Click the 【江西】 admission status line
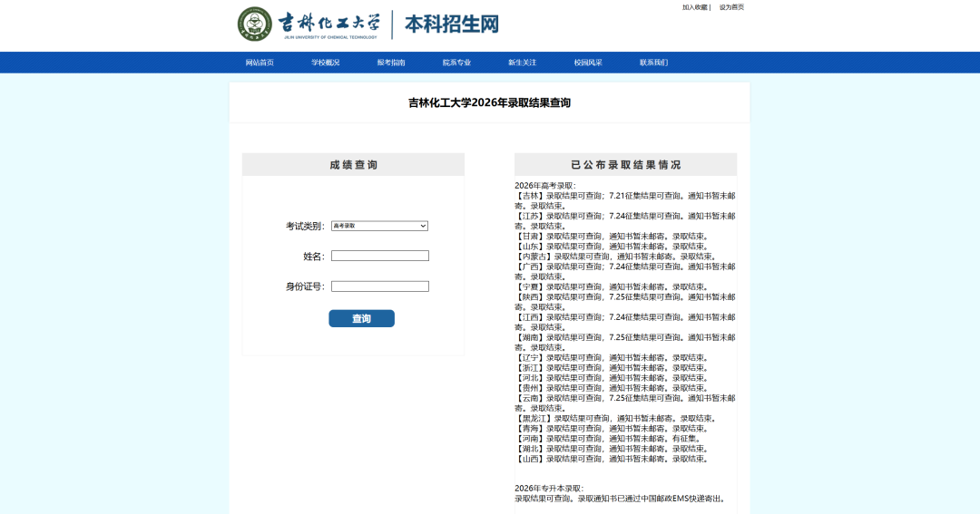The width and height of the screenshot is (980, 514). click(625, 322)
